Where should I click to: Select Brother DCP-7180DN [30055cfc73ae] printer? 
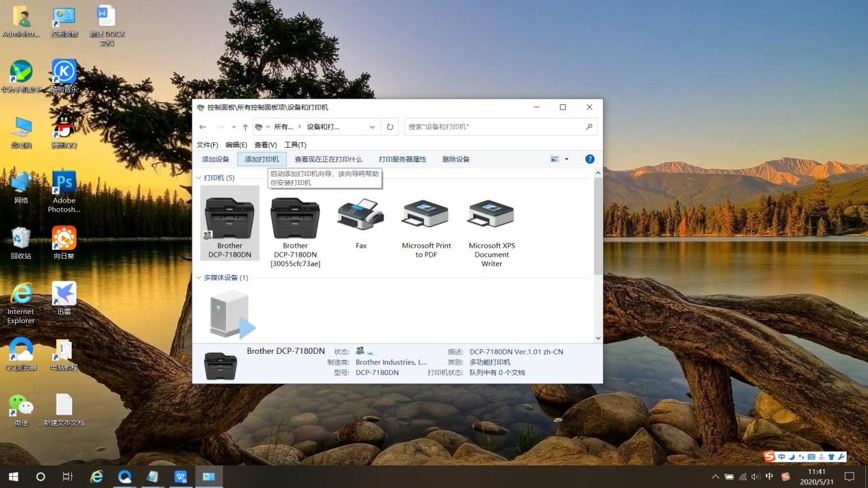tap(295, 219)
